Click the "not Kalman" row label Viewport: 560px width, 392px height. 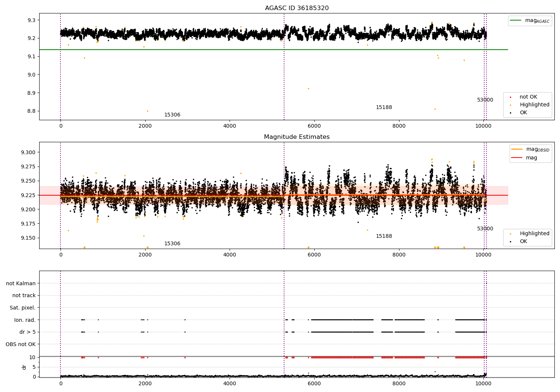21,284
